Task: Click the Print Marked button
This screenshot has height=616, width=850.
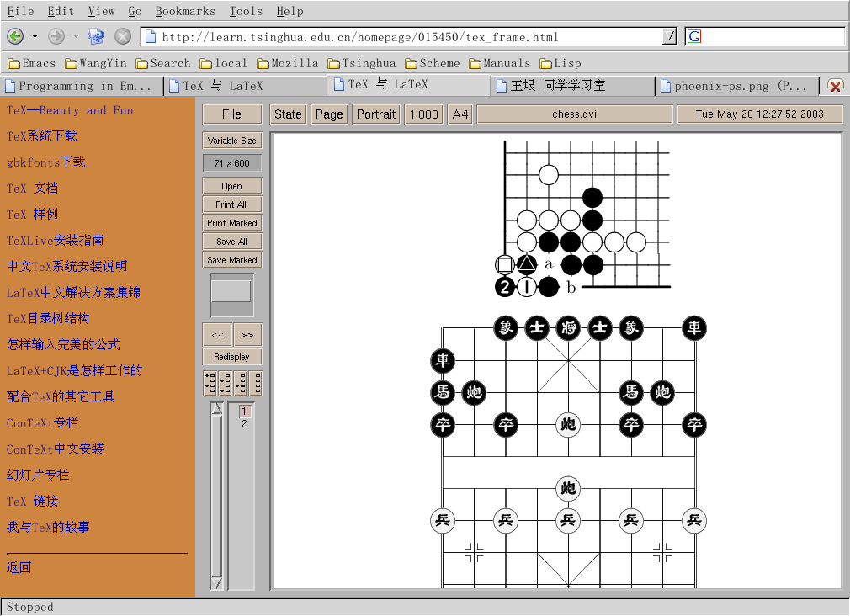Action: click(232, 223)
